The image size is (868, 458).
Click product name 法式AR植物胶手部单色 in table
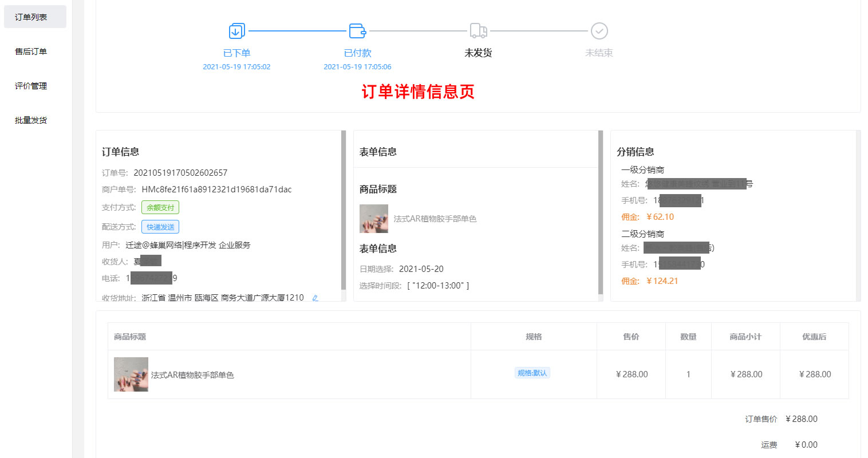pyautogui.click(x=192, y=375)
